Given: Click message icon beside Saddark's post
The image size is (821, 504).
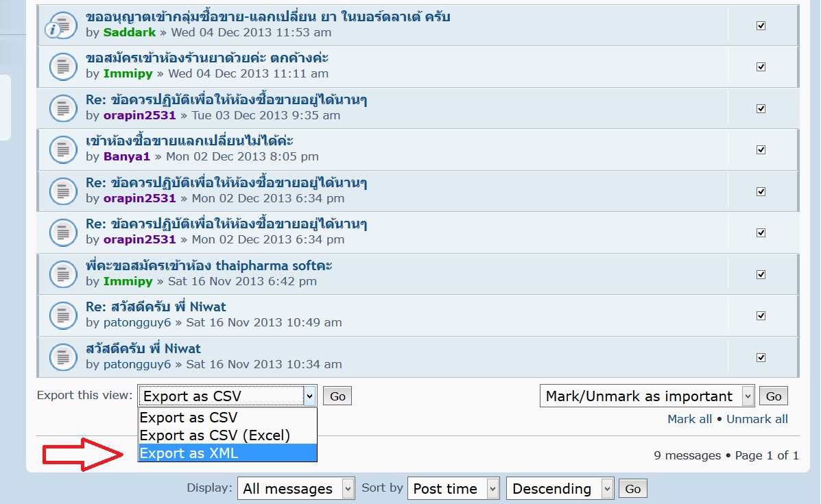Looking at the screenshot, I should (62, 26).
